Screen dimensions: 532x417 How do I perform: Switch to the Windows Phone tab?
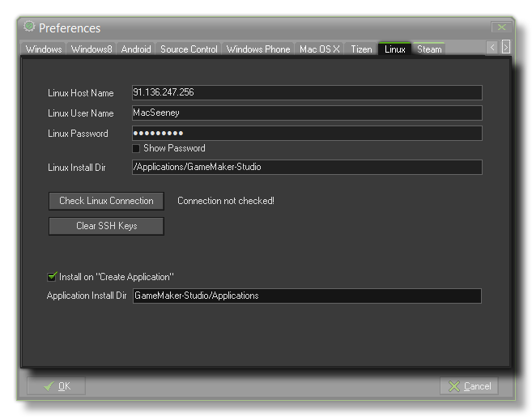(x=257, y=49)
